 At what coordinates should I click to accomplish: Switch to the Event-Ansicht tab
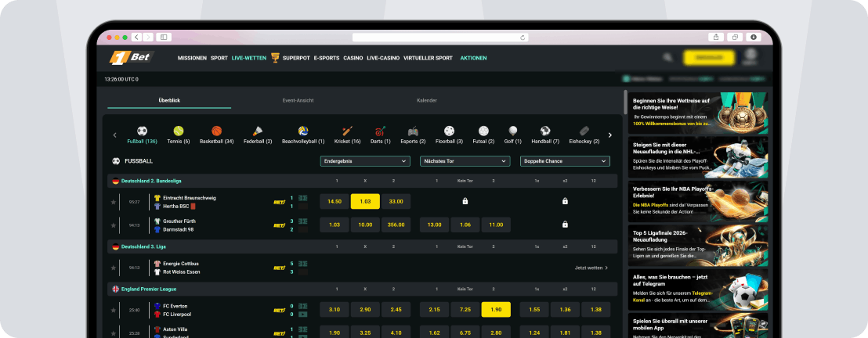tap(298, 101)
